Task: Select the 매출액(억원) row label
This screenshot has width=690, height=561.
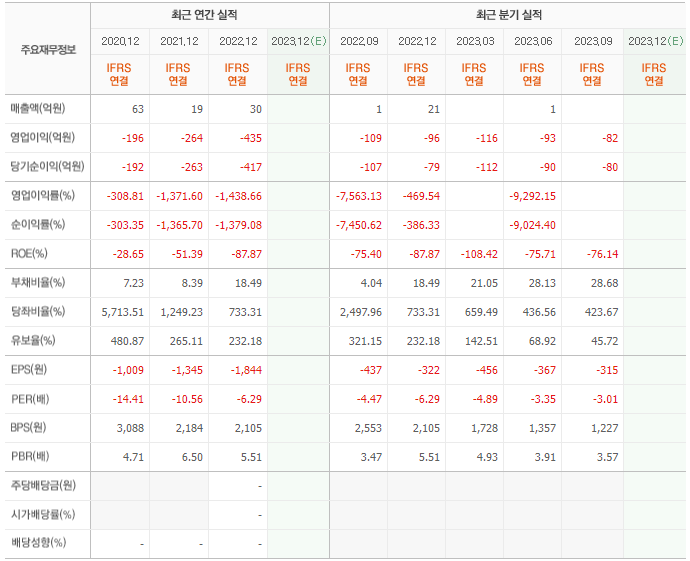Action: pyautogui.click(x=38, y=108)
